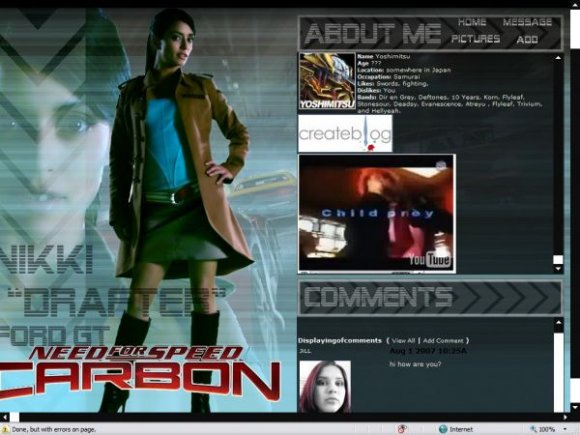Click the "Displayingofcomments" label
The image size is (580, 435).
click(340, 341)
